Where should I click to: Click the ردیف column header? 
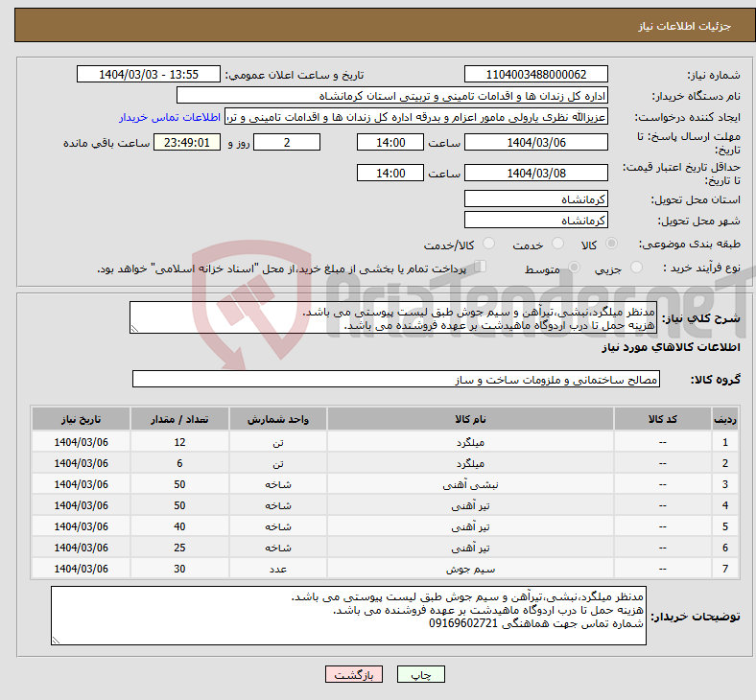pyautogui.click(x=725, y=419)
